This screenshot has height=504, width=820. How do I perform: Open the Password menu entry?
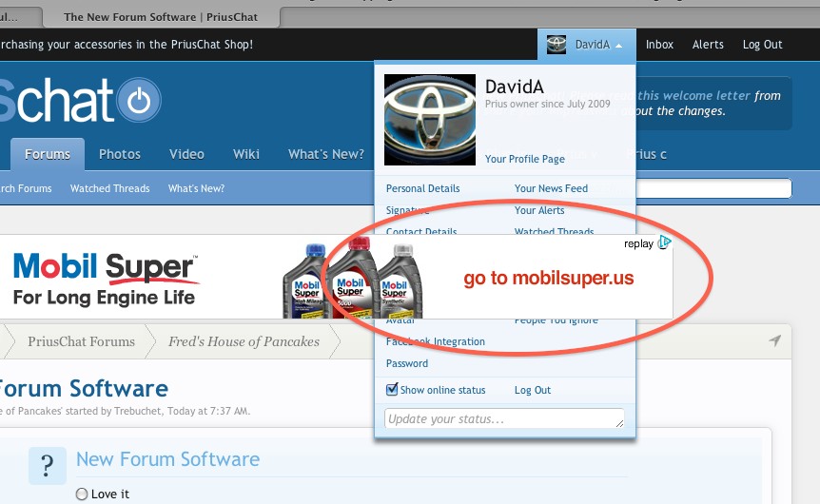[x=407, y=363]
